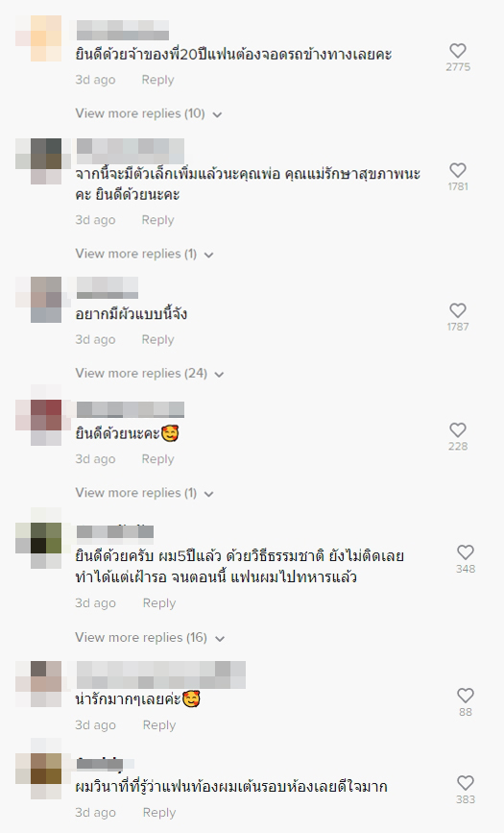Like the last comment with 383 likes
504x833 pixels.
click(466, 782)
